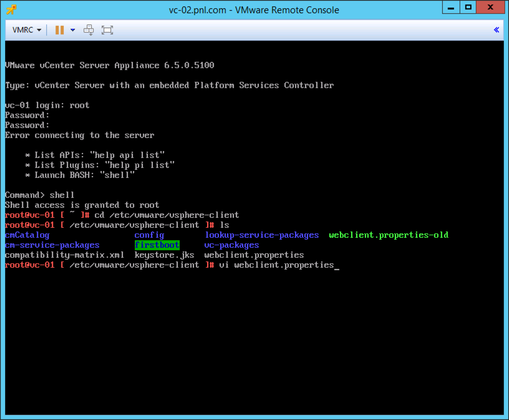Click the lookup-service-packages directory name

[x=261, y=235]
